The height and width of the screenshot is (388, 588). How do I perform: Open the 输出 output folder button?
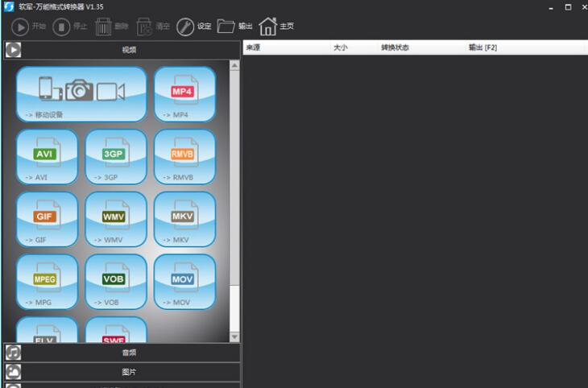(234, 27)
